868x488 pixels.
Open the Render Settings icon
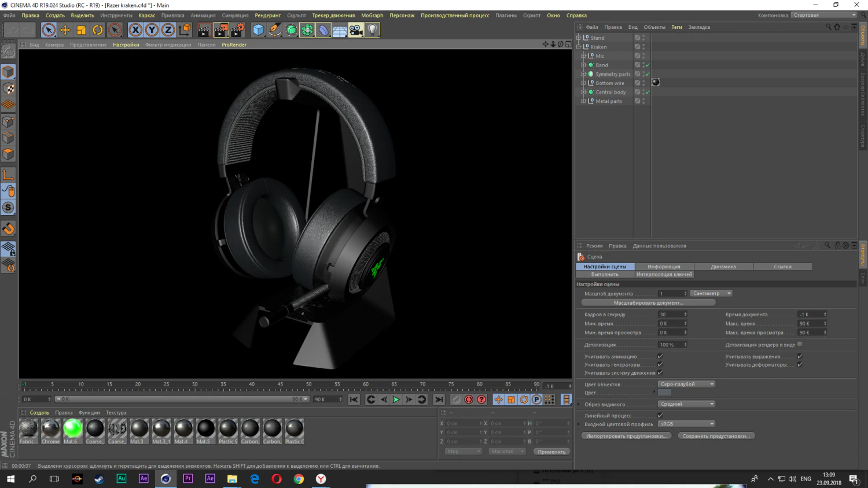238,29
